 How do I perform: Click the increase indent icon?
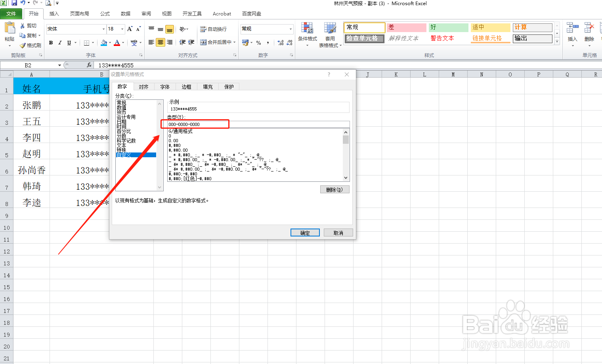191,42
